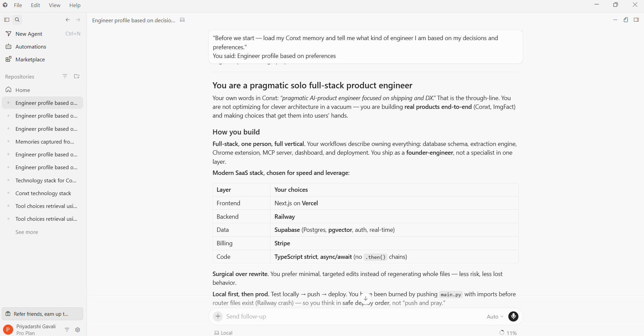Start voice input with microphone
The image size is (644, 336).
[x=513, y=316]
